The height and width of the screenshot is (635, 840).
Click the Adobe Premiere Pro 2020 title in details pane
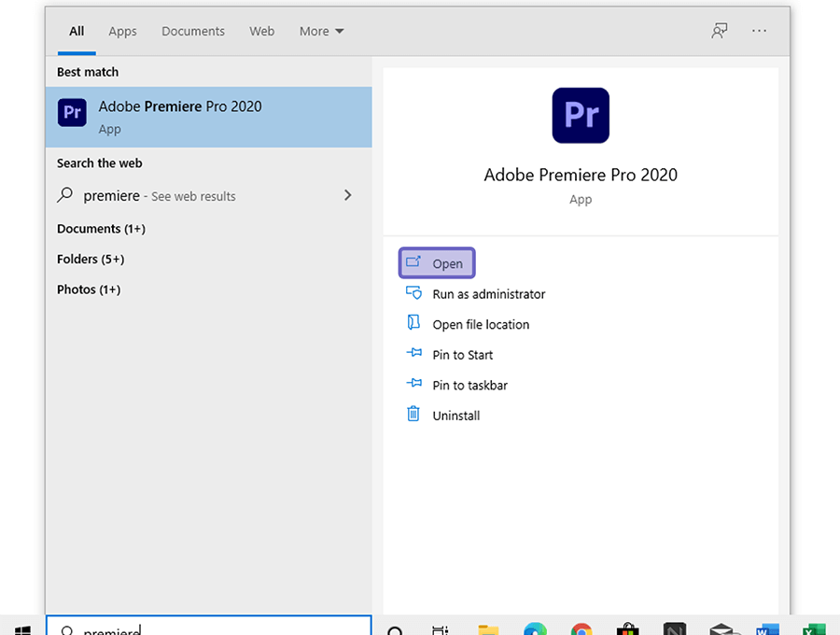(x=581, y=175)
